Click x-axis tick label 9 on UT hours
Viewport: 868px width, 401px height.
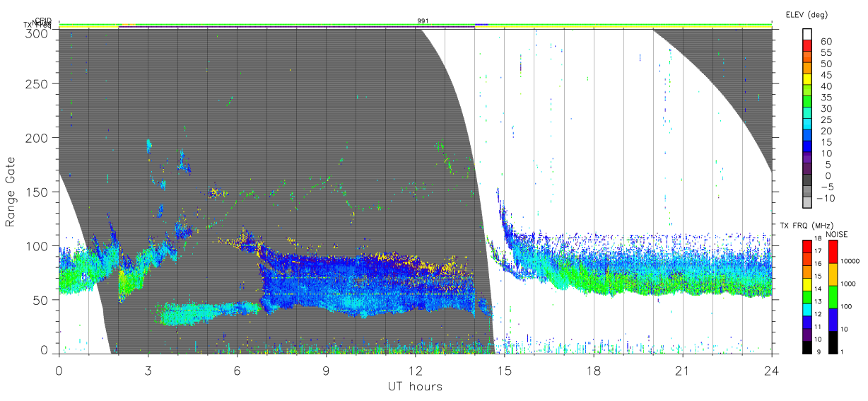[326, 370]
